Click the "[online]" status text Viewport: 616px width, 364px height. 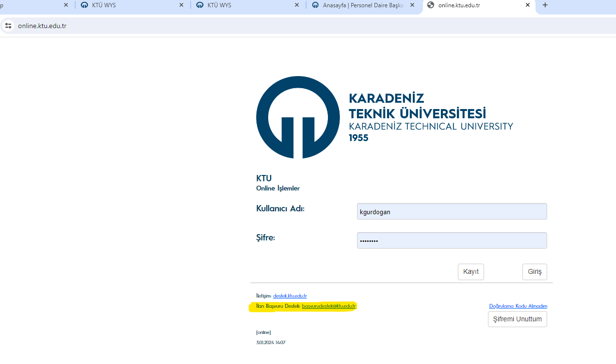tap(263, 332)
